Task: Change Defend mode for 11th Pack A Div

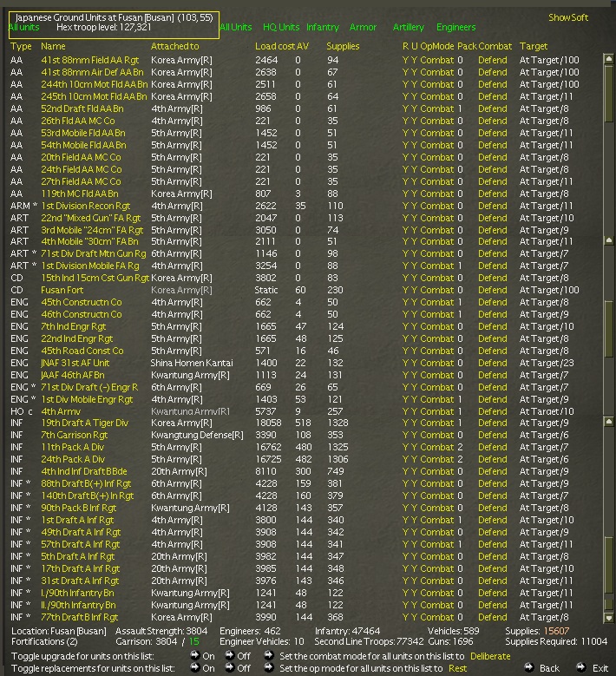Action: coord(492,447)
